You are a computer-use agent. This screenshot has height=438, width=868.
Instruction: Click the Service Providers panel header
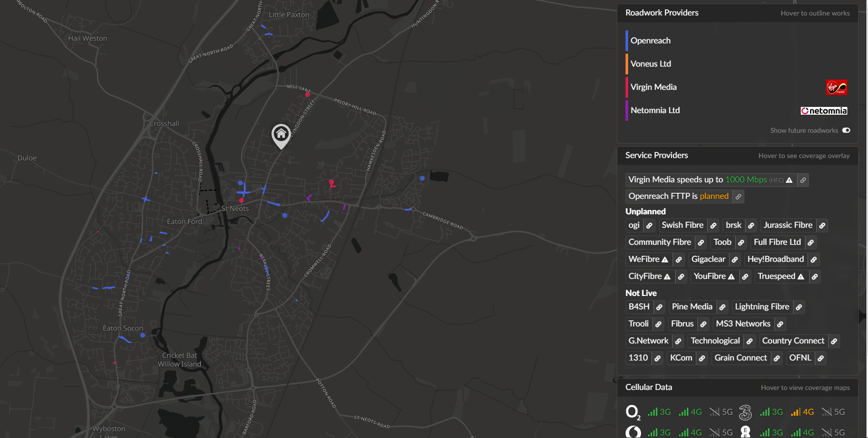(x=738, y=155)
